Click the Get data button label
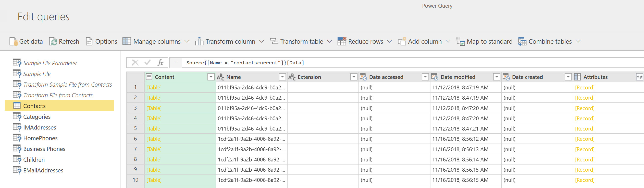644x188 pixels. (x=31, y=41)
